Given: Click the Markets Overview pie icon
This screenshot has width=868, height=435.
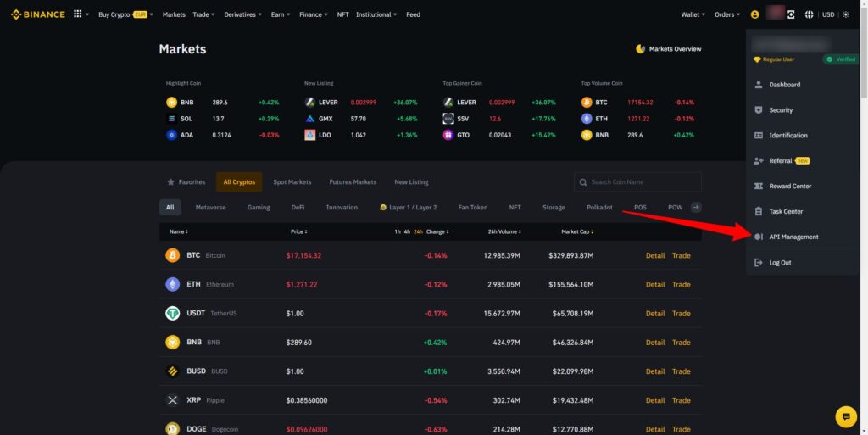Looking at the screenshot, I should pos(641,48).
